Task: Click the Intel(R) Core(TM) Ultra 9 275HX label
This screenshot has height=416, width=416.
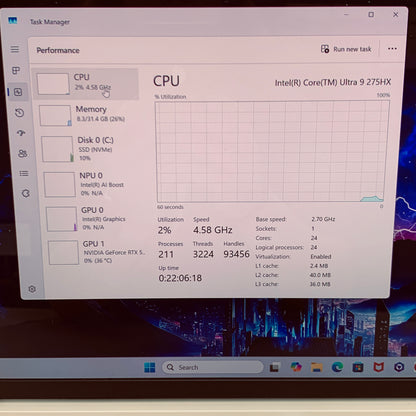Action: (333, 82)
